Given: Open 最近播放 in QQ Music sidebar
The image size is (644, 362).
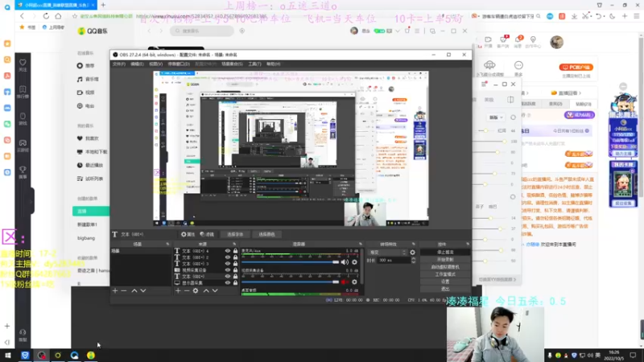Looking at the screenshot, I should point(90,166).
